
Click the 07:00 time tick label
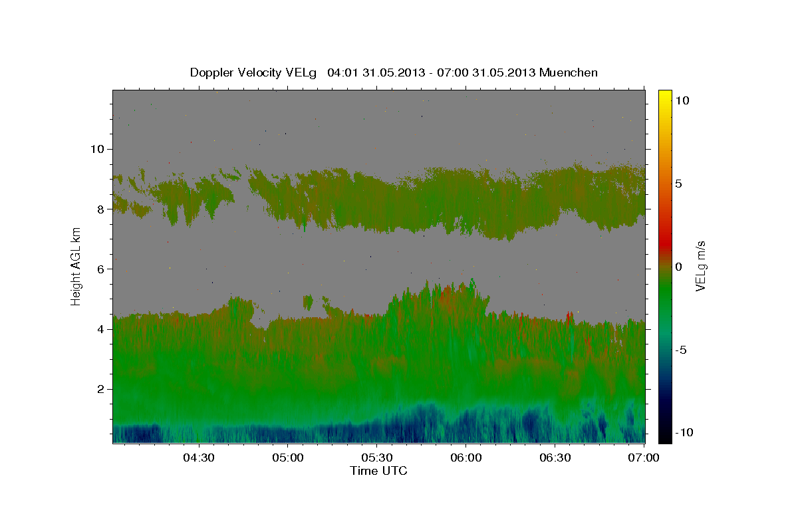click(644, 458)
